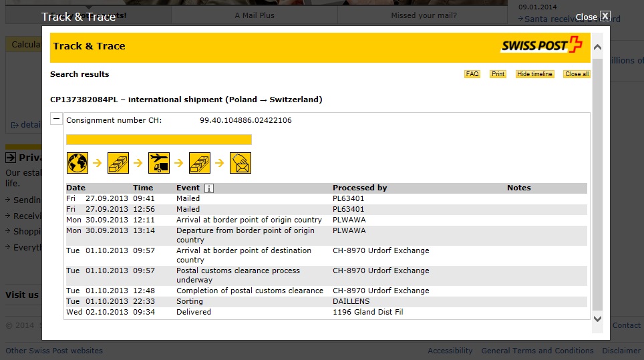Viewport: 644px width, 360px height.
Task: Click the PLWAWA cell at 12:11
Action: 349,220
